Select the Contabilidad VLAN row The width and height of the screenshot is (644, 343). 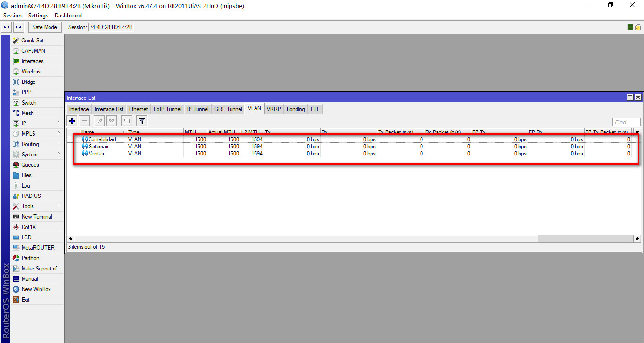[102, 139]
